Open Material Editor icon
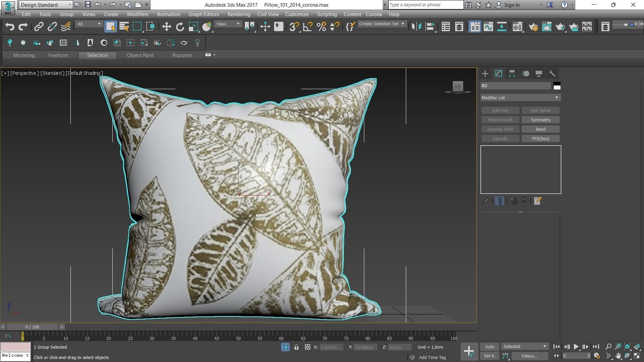The image size is (644, 362). click(518, 27)
